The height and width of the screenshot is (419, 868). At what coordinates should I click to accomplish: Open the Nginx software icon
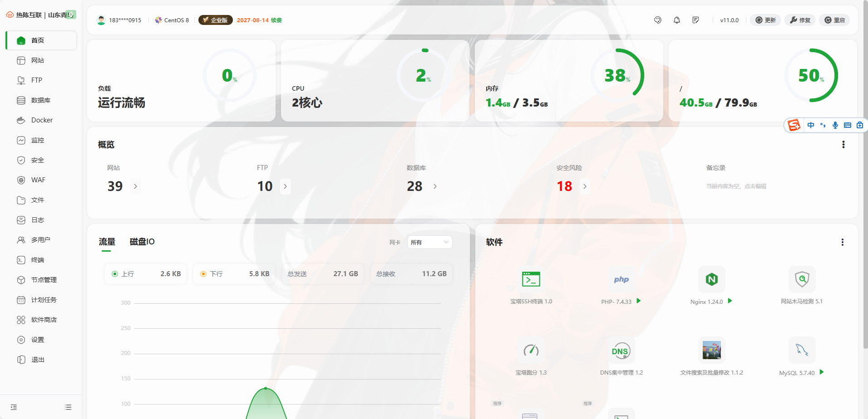point(711,279)
